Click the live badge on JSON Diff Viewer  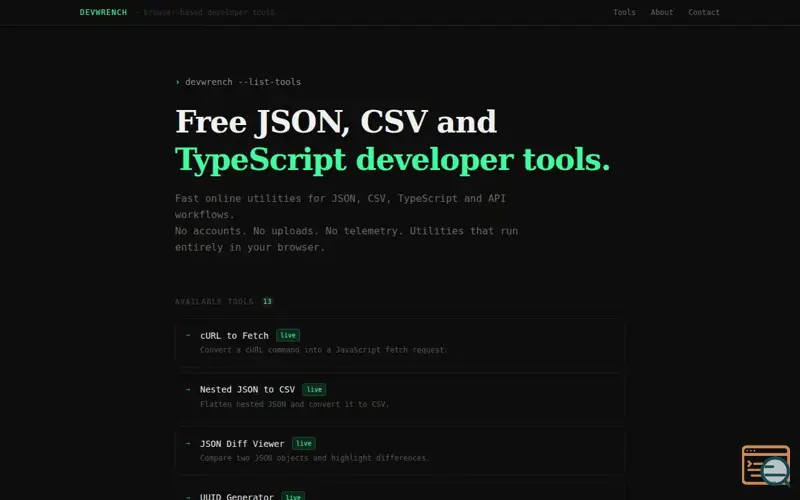coord(304,444)
